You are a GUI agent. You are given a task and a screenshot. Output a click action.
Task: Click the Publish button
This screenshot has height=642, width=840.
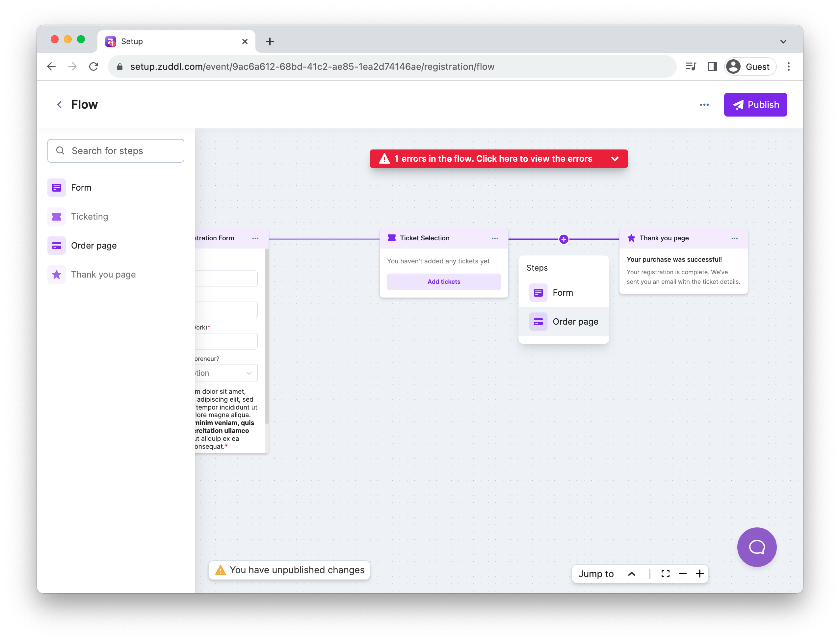(x=755, y=105)
